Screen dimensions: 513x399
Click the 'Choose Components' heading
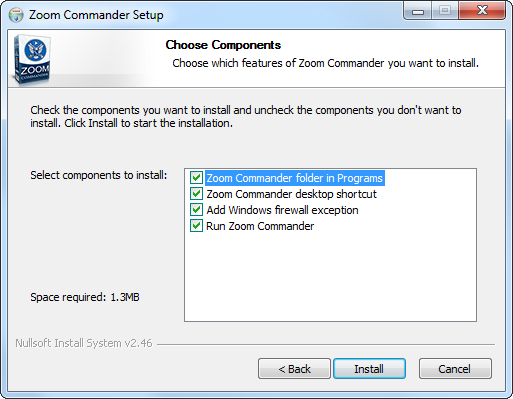(x=223, y=45)
